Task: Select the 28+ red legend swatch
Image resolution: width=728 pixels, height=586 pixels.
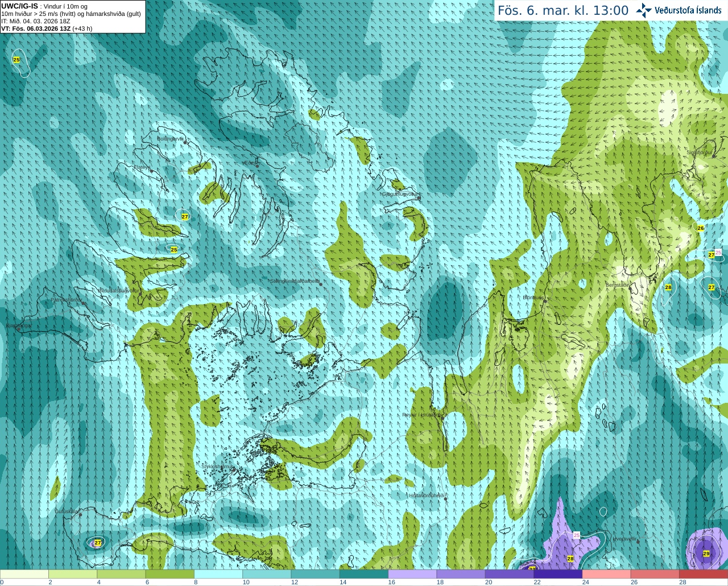Action: (704, 574)
